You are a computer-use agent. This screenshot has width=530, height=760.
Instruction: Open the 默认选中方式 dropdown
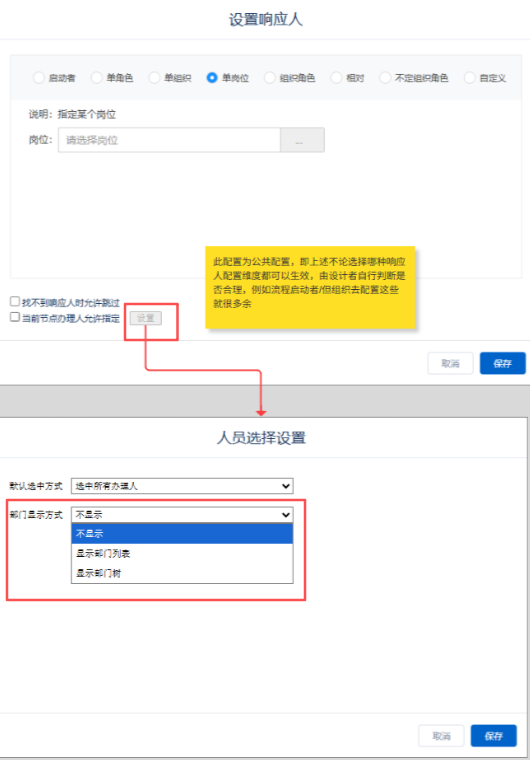click(182, 486)
